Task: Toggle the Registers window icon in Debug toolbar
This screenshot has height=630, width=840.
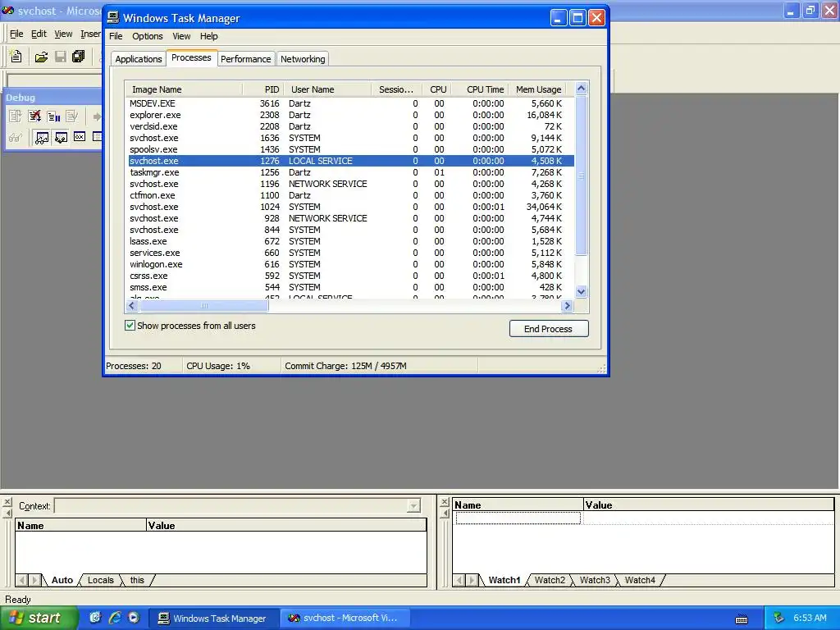Action: 80,137
